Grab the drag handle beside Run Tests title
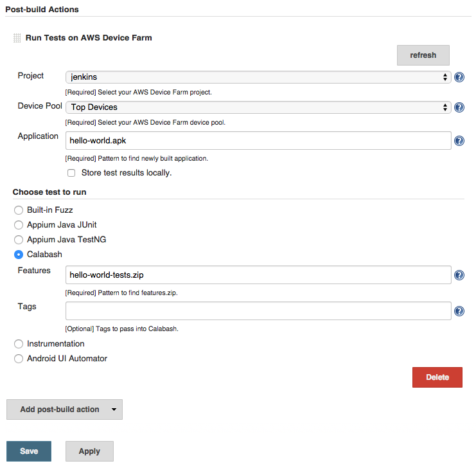The image size is (476, 468). [x=17, y=38]
